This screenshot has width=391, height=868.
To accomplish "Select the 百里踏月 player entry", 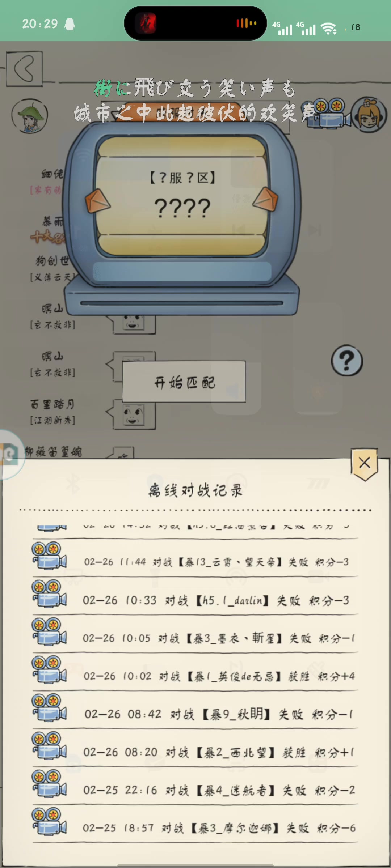I will pyautogui.click(x=53, y=412).
